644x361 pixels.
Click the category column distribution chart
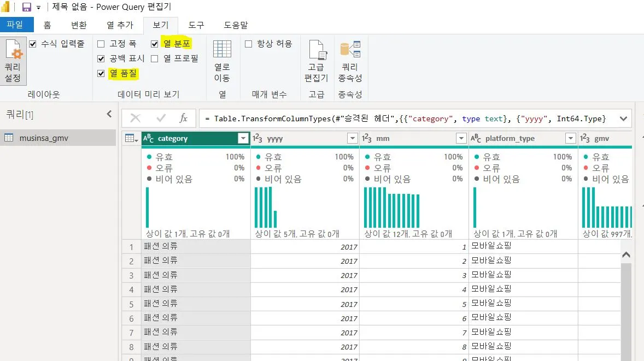(x=148, y=207)
